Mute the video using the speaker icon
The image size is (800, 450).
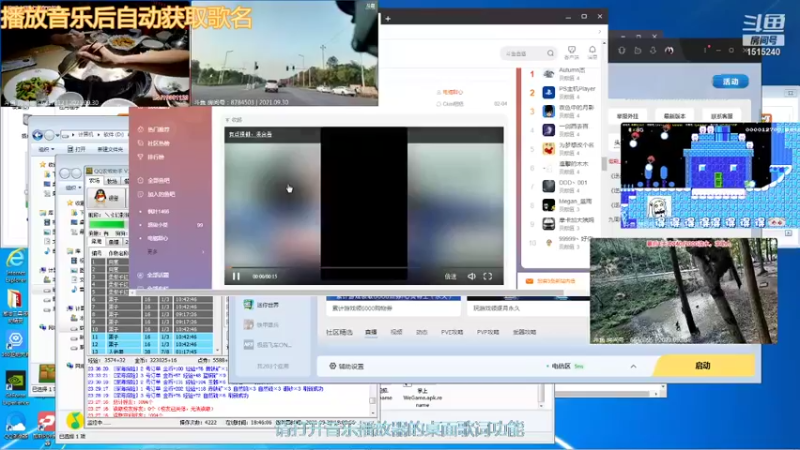471,276
